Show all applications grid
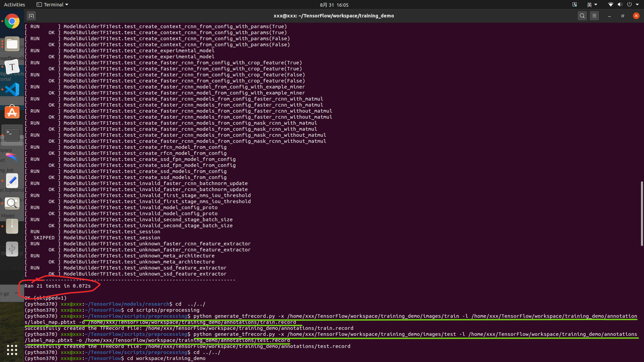 [x=12, y=350]
